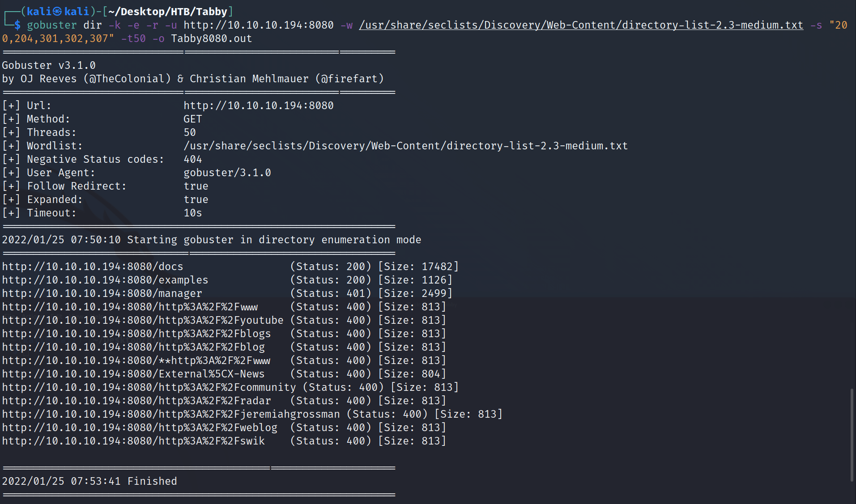
Task: Click the result URL ending in Fcommunity
Action: (x=149, y=387)
